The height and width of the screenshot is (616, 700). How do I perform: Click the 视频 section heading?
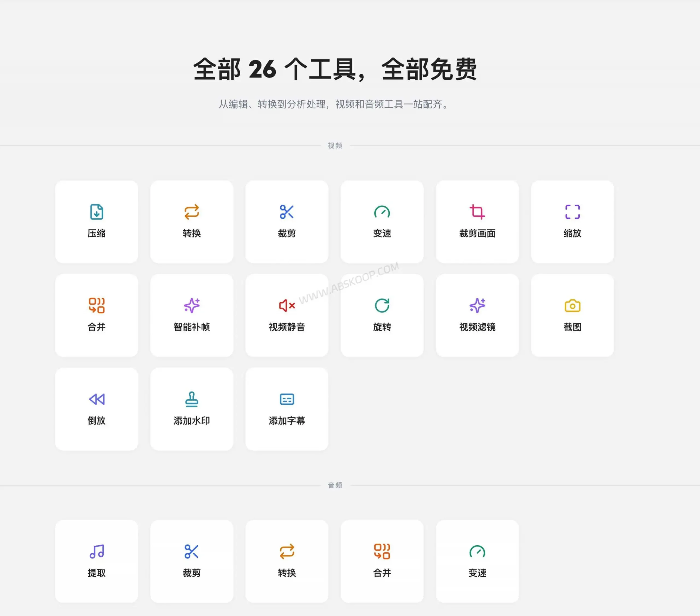pyautogui.click(x=335, y=145)
